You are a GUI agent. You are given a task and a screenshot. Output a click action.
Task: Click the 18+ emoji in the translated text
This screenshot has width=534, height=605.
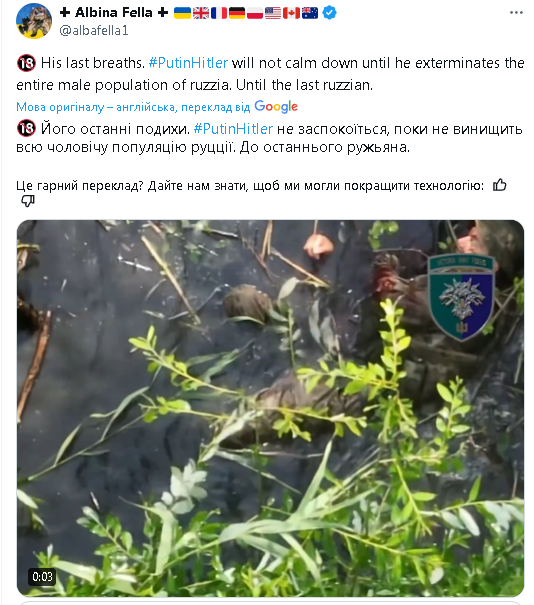[26, 128]
